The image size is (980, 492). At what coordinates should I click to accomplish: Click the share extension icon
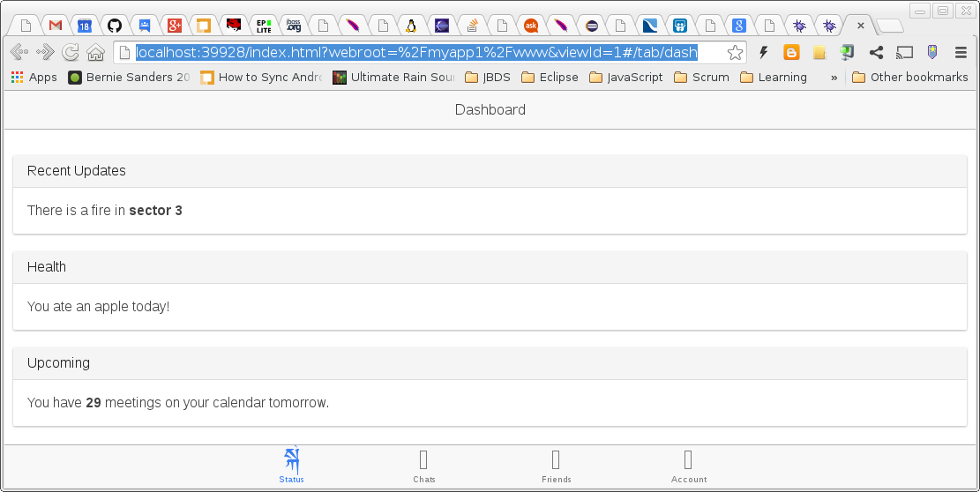coord(876,53)
